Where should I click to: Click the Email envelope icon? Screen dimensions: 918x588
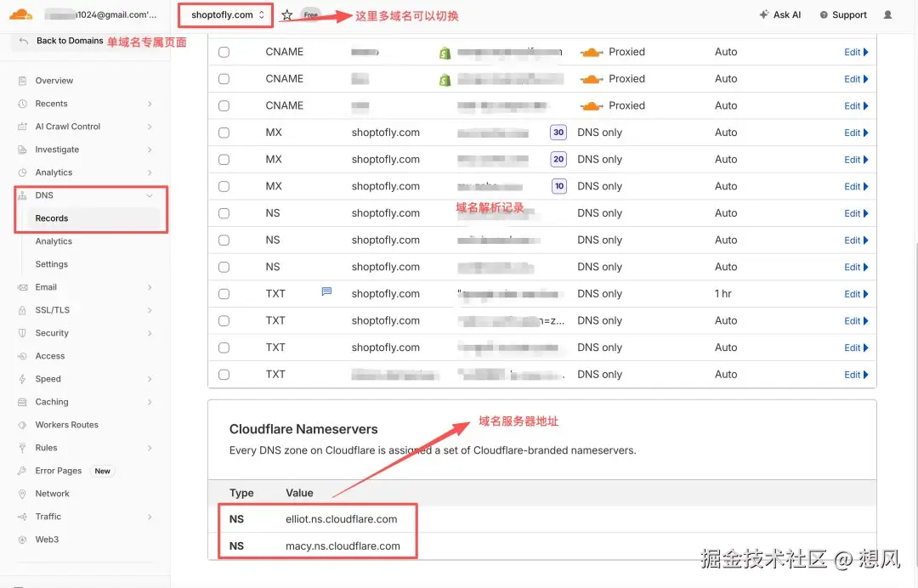tap(22, 287)
